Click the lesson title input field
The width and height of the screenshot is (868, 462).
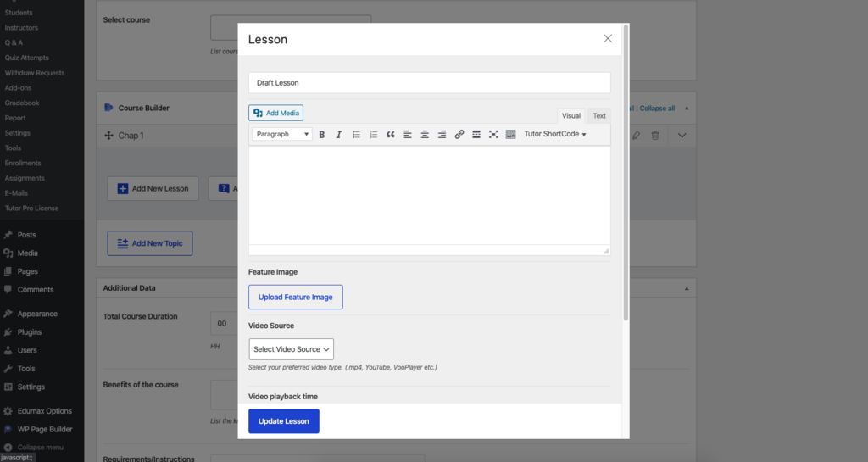click(429, 83)
